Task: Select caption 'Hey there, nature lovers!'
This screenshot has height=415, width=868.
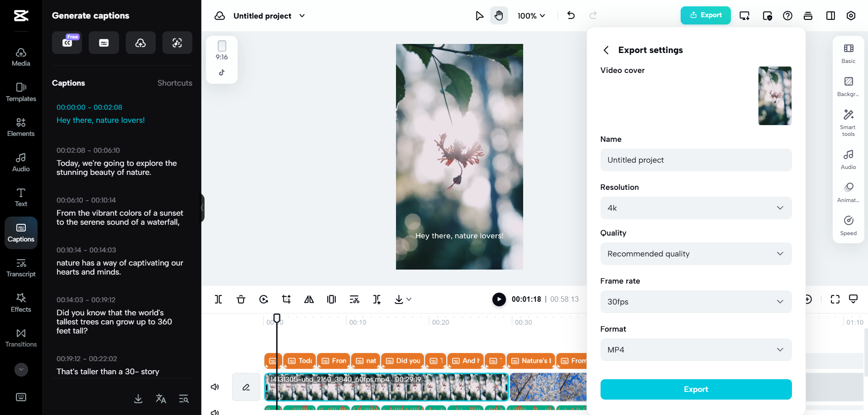Action: (100, 120)
